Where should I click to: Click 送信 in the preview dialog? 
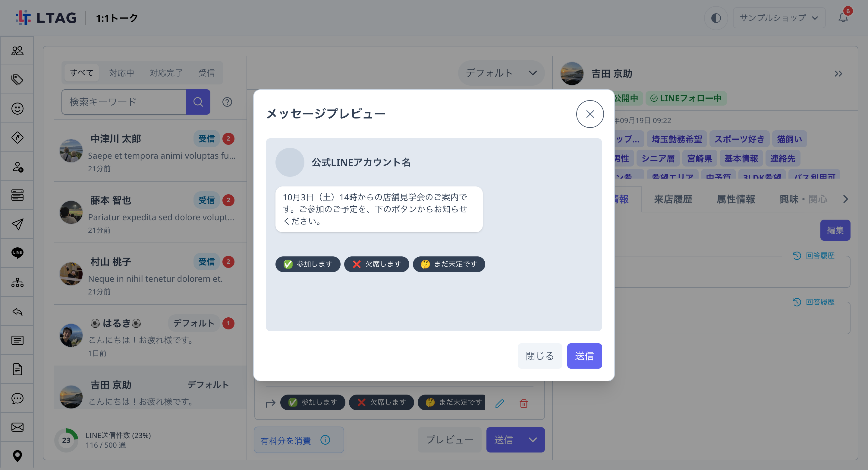[x=584, y=356]
